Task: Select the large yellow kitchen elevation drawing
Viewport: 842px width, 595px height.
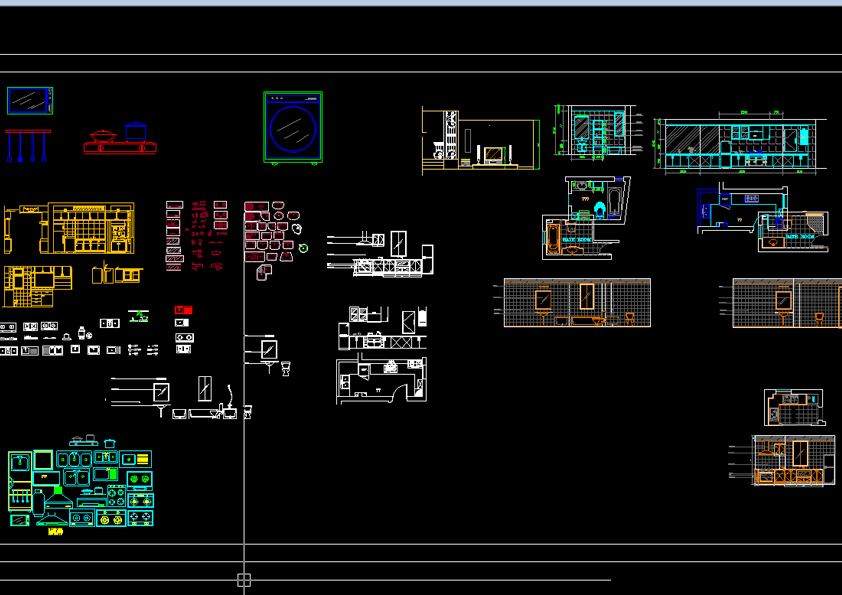Action: (x=69, y=228)
